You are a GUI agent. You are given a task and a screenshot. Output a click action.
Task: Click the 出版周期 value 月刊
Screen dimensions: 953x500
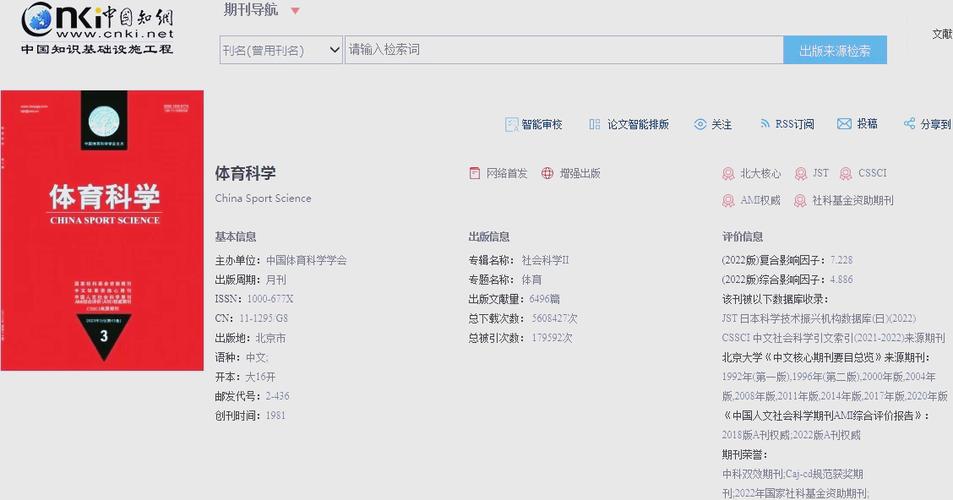coord(276,280)
